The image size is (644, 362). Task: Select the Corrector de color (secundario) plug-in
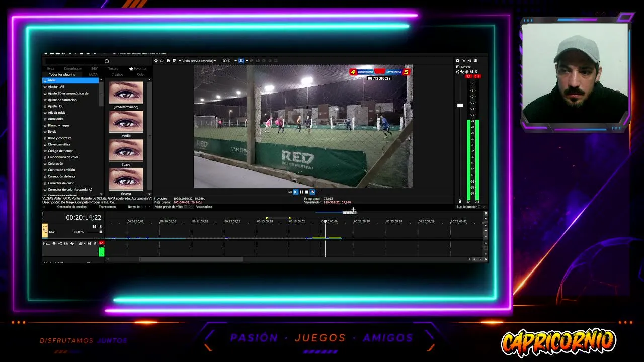[70, 189]
